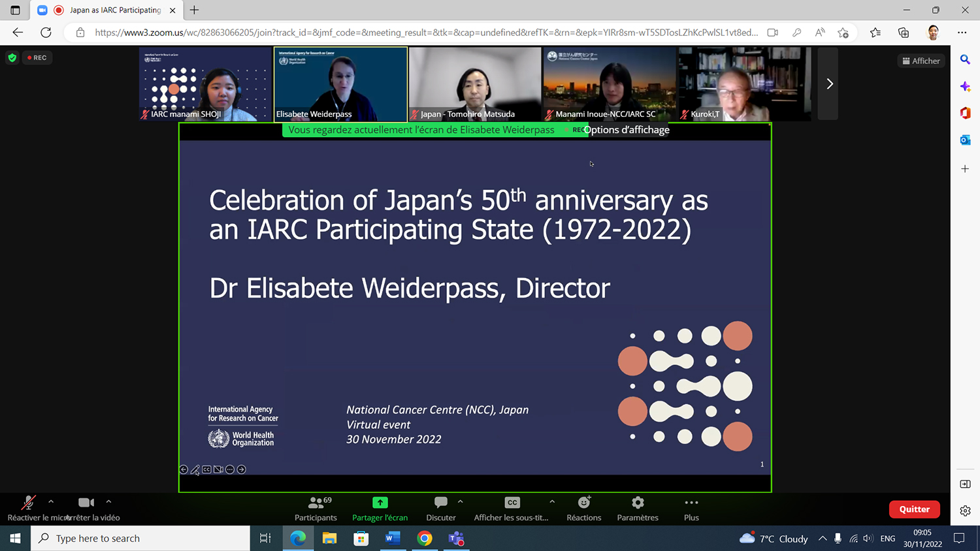Image resolution: width=980 pixels, height=551 pixels.
Task: Expand chat options arrow beside Discuter
Action: [x=461, y=502]
